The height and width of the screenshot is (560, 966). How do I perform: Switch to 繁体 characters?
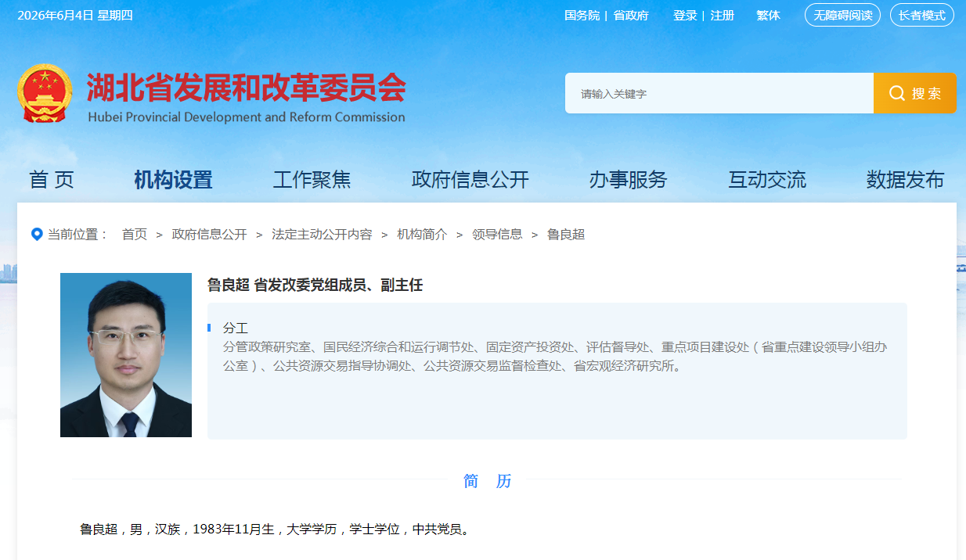coord(768,16)
